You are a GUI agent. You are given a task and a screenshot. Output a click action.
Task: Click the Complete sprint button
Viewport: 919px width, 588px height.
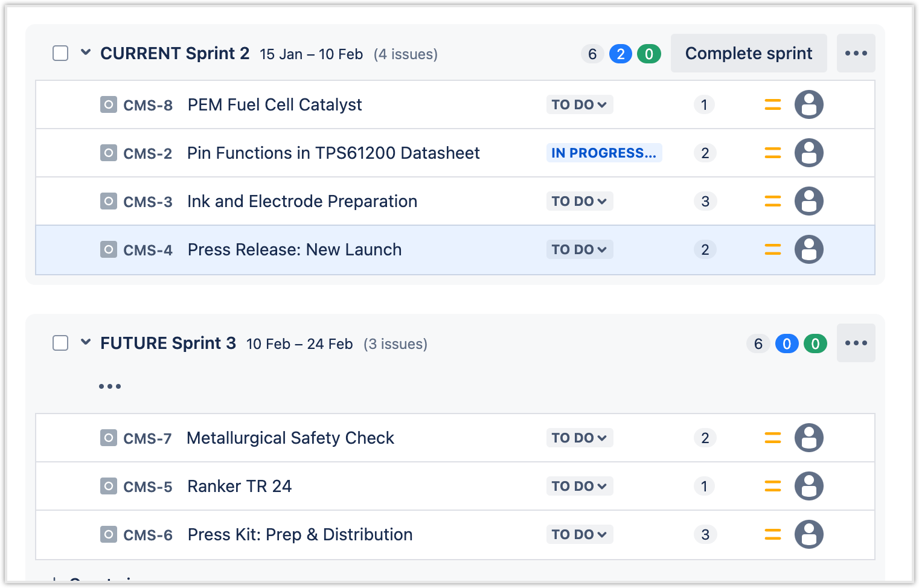748,53
